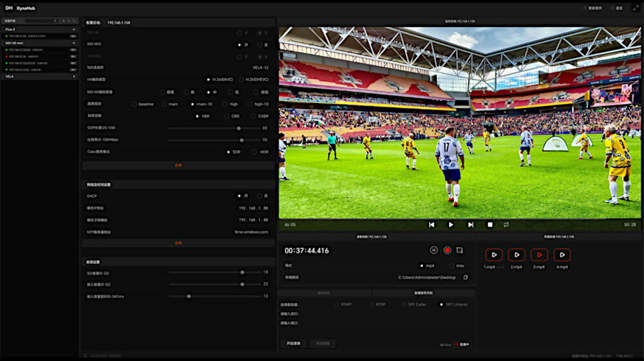Adjust the SDI volume slider set to 18
Viewport: 644px width, 361px height.
[x=242, y=272]
